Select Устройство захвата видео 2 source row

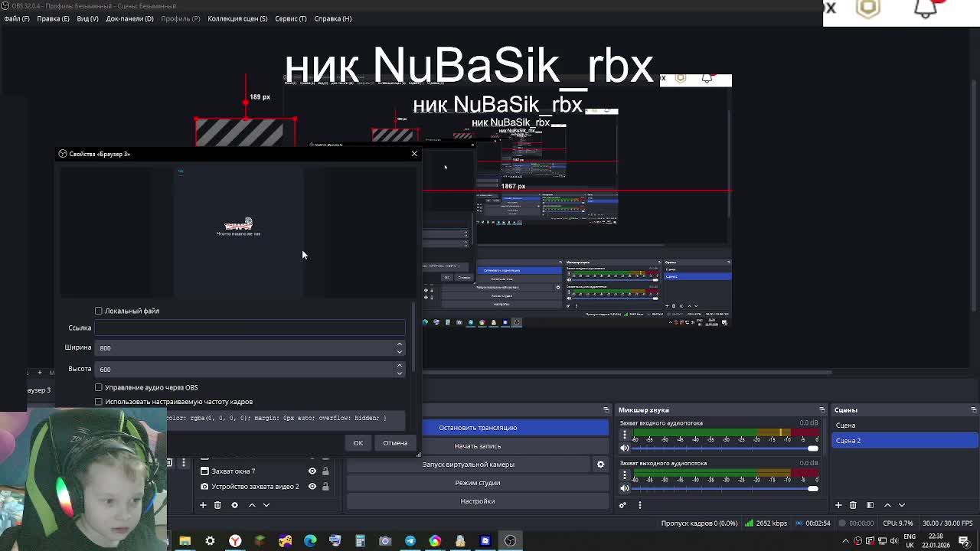(263, 487)
